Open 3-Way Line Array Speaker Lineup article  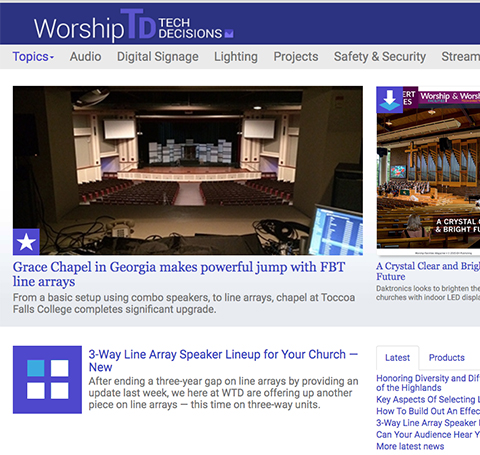(223, 361)
